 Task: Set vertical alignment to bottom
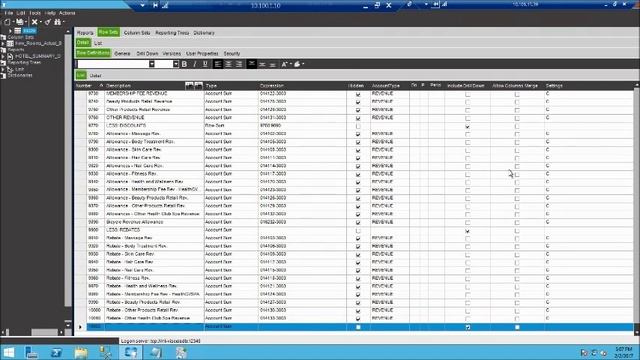273,64
